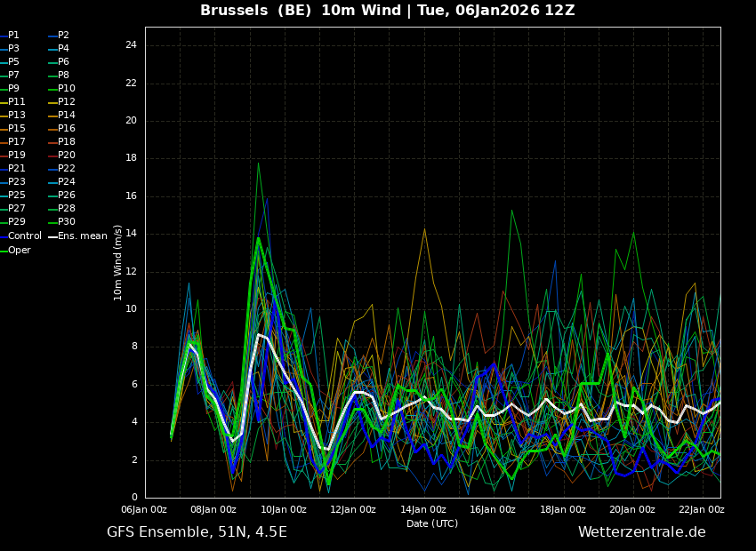Click y-axis value 8
Image resolution: width=756 pixels, height=551 pixels.
coord(134,347)
